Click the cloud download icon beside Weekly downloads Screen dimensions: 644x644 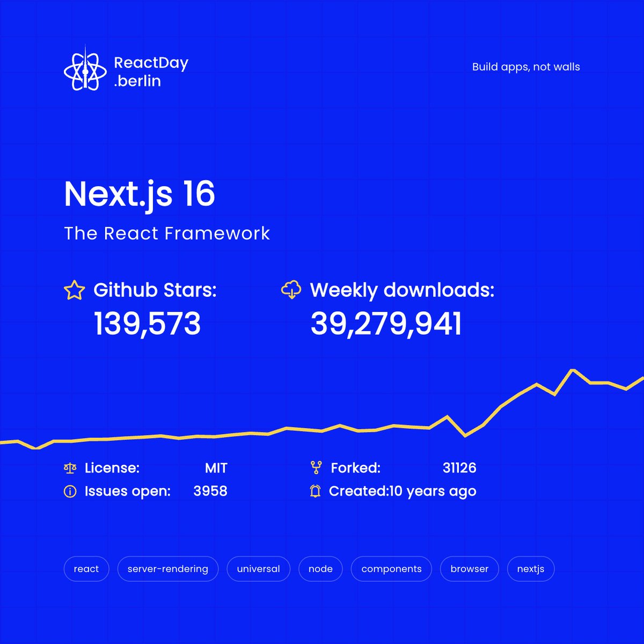tap(291, 290)
